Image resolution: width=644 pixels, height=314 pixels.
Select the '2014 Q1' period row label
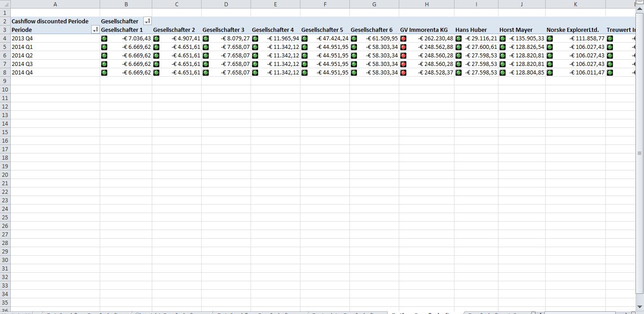(55, 47)
